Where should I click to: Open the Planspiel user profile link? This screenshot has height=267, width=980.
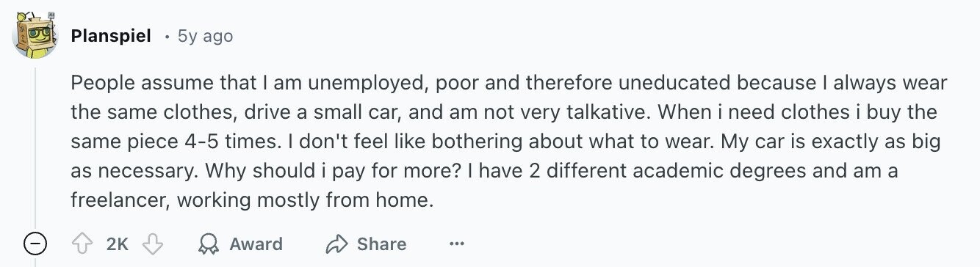111,35
